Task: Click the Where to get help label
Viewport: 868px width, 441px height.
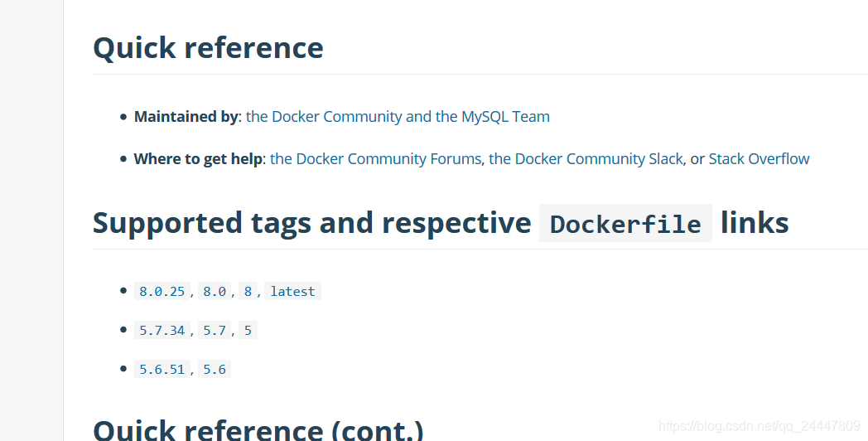Action: tap(198, 158)
